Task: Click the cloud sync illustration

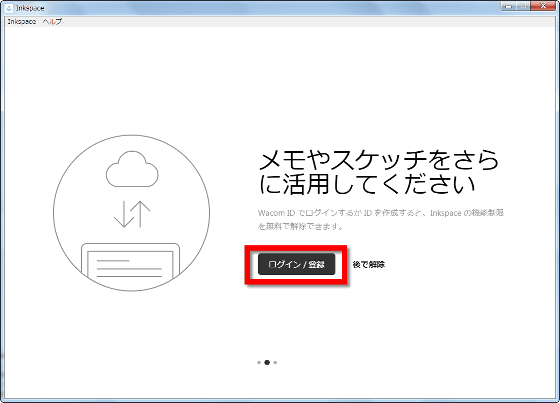Action: (x=131, y=213)
